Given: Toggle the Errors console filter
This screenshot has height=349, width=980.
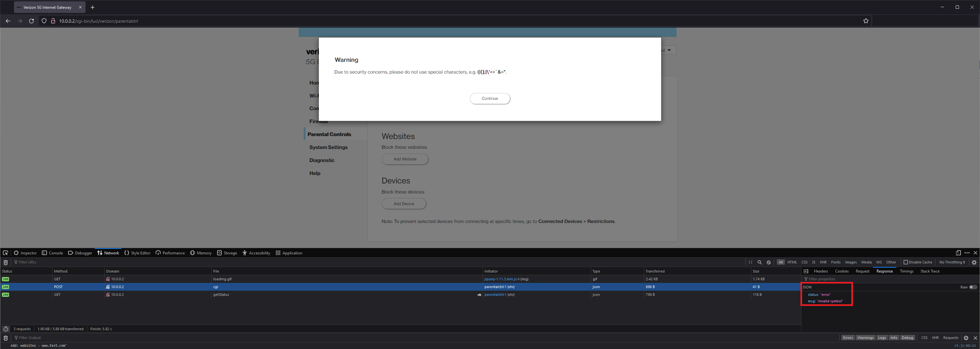Looking at the screenshot, I should pos(847,338).
